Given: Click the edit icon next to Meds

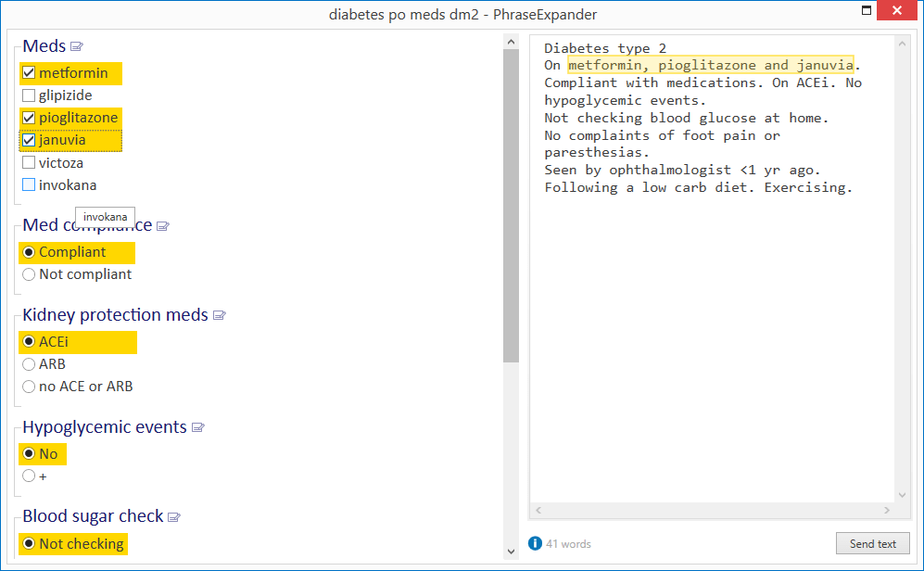Looking at the screenshot, I should (77, 46).
